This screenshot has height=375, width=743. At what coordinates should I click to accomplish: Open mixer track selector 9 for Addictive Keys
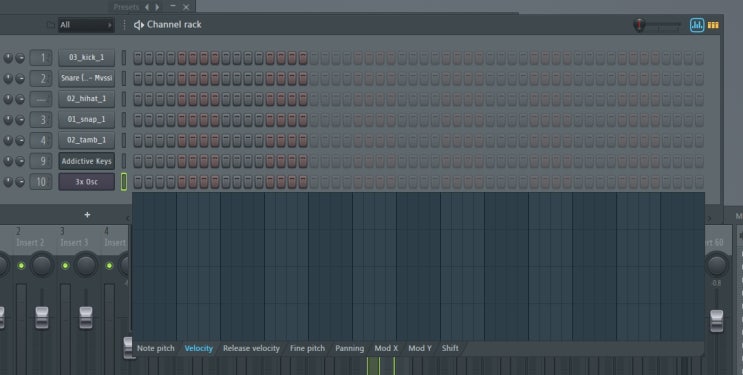coord(41,161)
